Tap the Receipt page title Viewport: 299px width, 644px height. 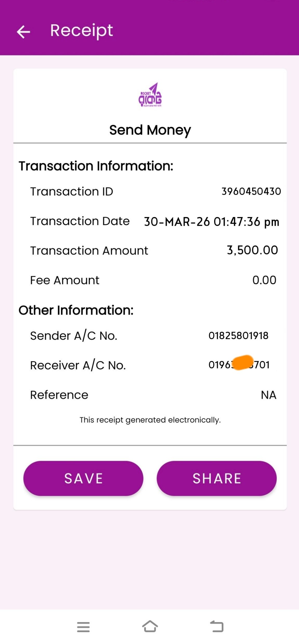81,31
